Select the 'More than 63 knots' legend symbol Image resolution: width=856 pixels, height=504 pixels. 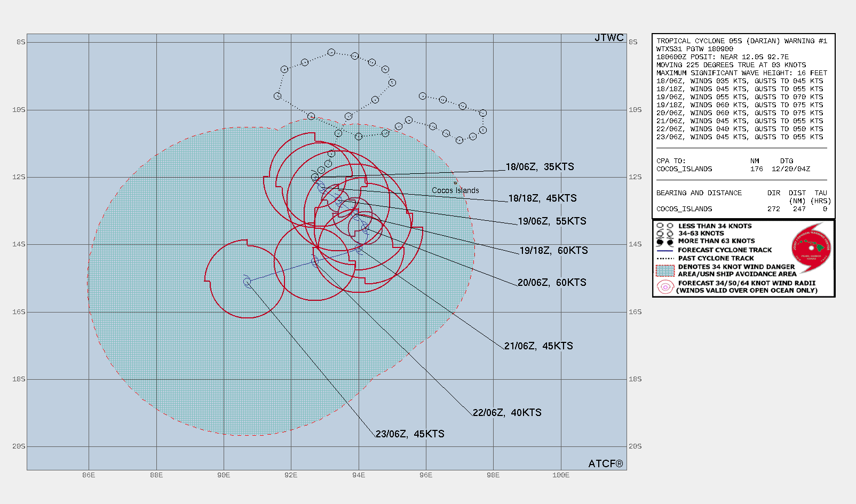[665, 242]
